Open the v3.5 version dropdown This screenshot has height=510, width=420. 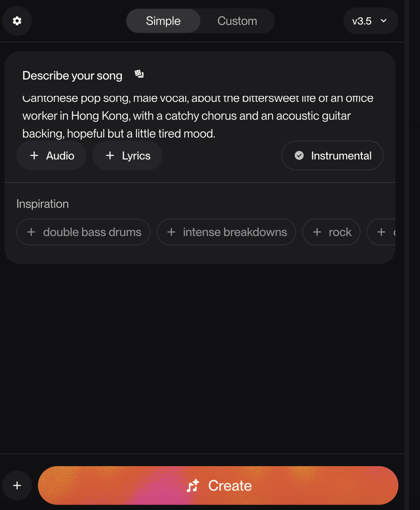(x=370, y=21)
